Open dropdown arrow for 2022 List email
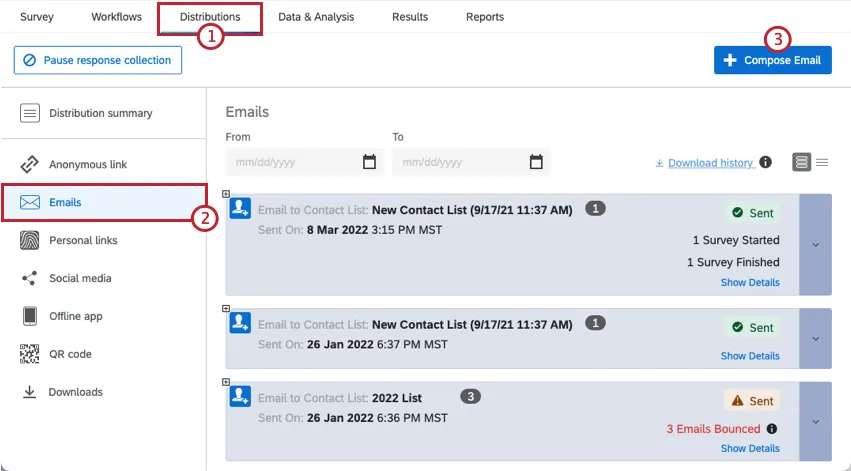 pyautogui.click(x=816, y=422)
